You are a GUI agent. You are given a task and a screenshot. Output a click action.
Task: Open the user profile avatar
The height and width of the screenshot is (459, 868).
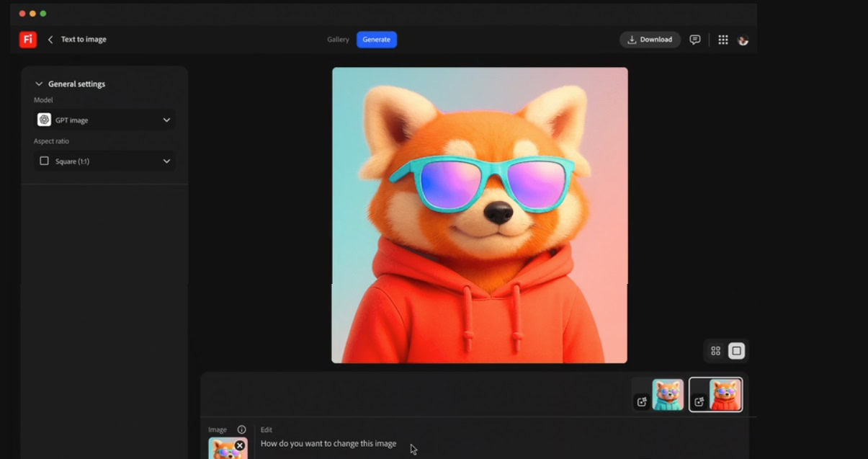(743, 40)
